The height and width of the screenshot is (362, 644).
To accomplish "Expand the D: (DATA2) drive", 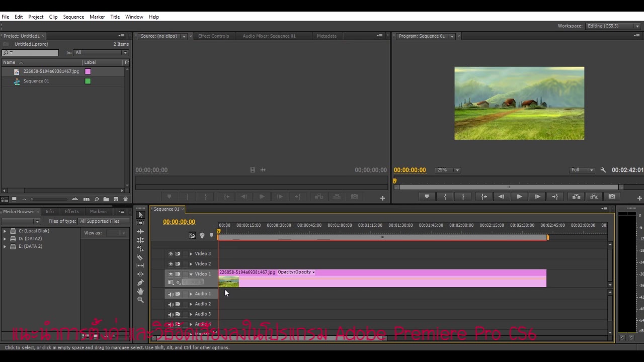I will [x=5, y=239].
